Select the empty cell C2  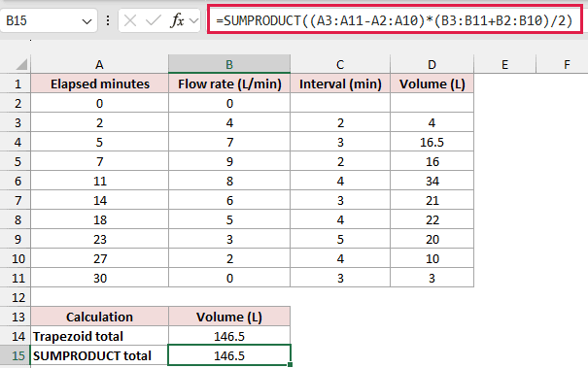340,104
